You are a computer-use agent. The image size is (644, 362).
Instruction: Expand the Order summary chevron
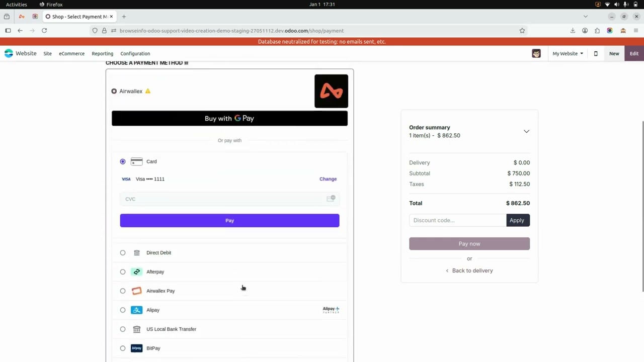coord(526,131)
